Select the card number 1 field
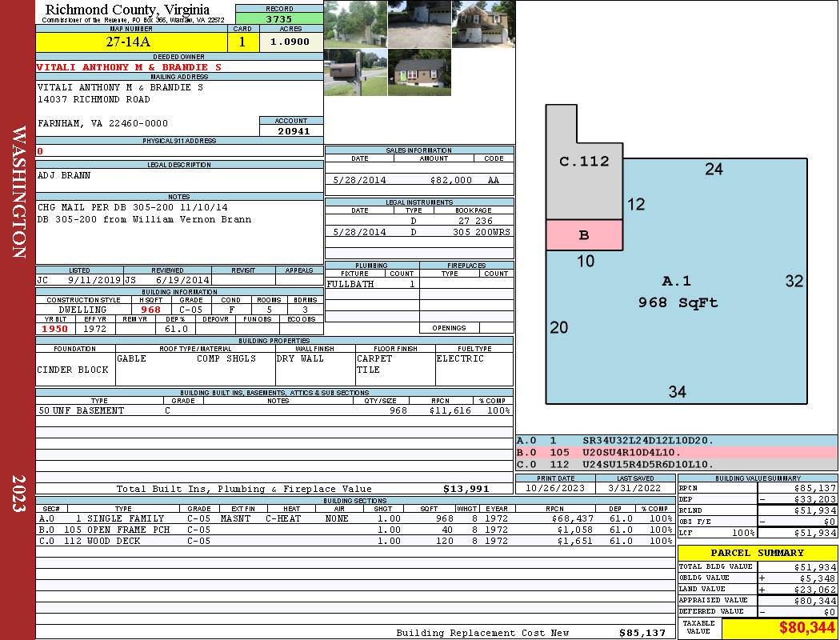 (x=242, y=42)
